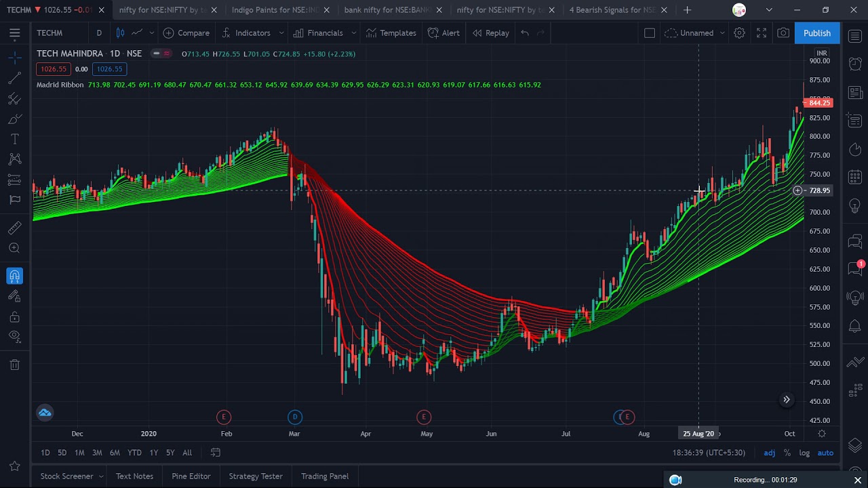The image size is (868, 488).
Task: Open the public chats sidebar icon
Action: click(855, 241)
